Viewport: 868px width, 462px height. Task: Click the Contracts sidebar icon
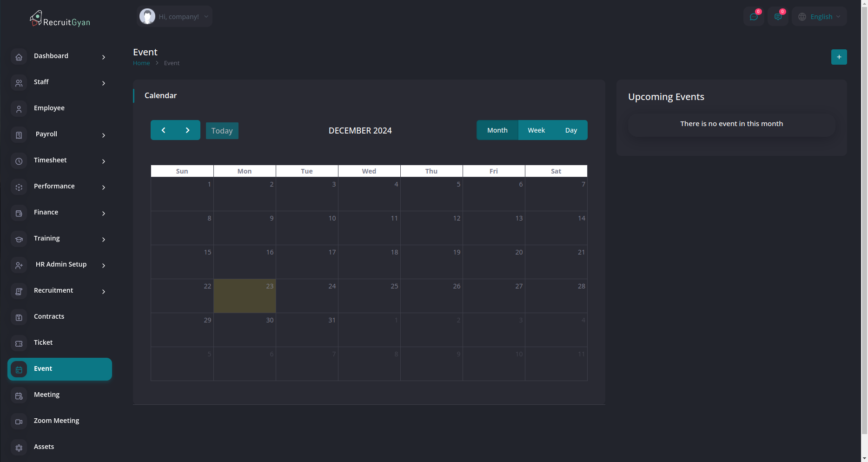(x=19, y=317)
